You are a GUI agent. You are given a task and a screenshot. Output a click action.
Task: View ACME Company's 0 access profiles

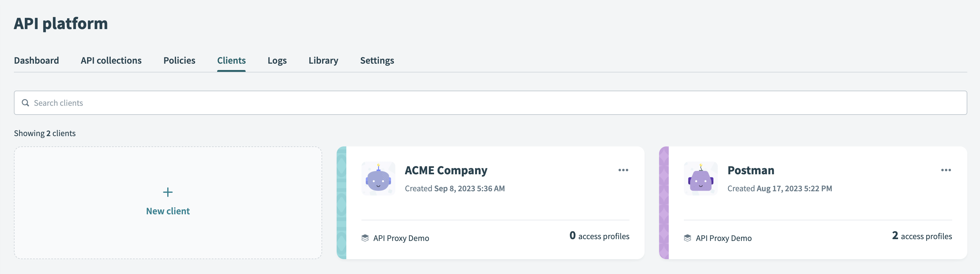coord(599,236)
